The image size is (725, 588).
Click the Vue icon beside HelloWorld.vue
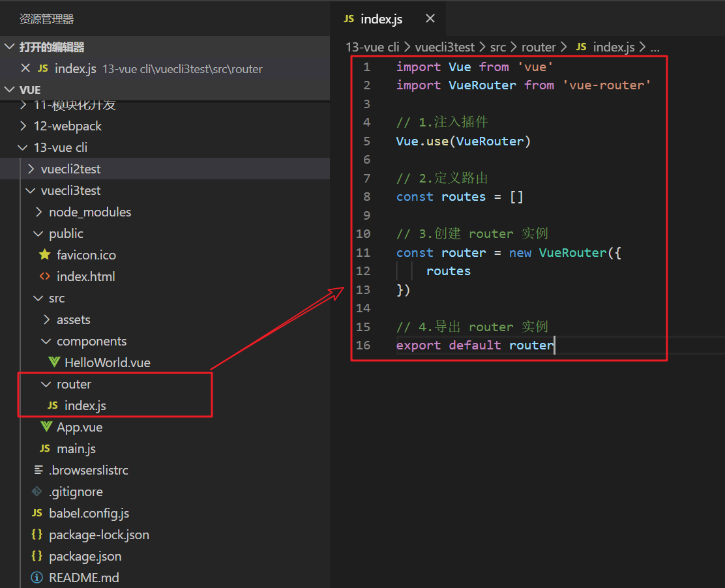click(53, 362)
